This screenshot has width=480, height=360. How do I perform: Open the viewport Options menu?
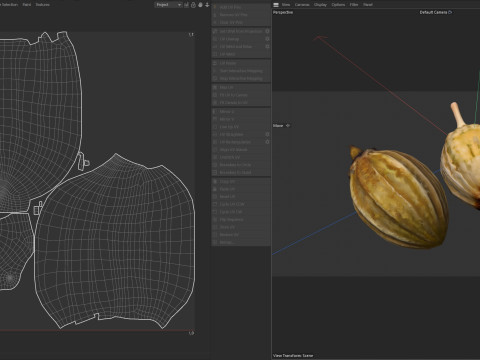[x=338, y=5]
